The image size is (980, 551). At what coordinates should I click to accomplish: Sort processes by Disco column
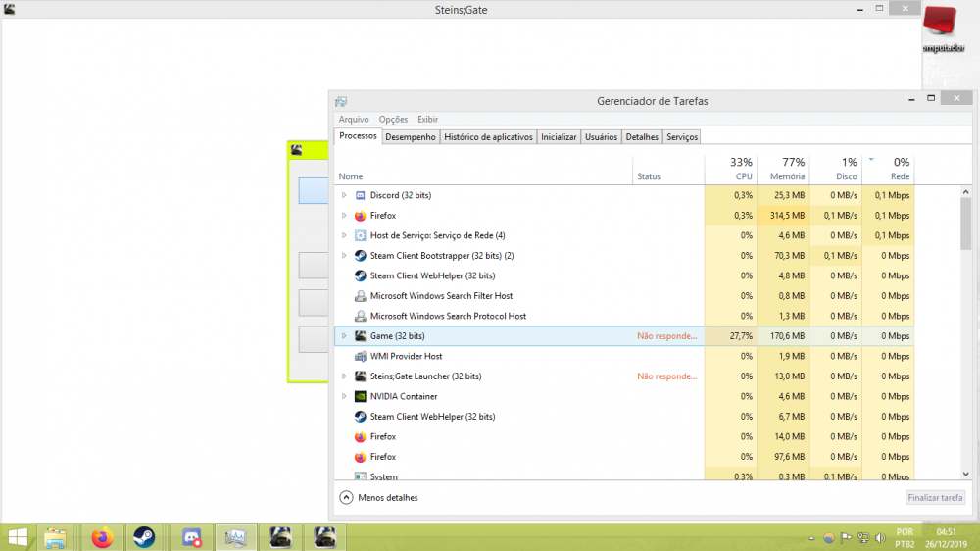coord(836,170)
